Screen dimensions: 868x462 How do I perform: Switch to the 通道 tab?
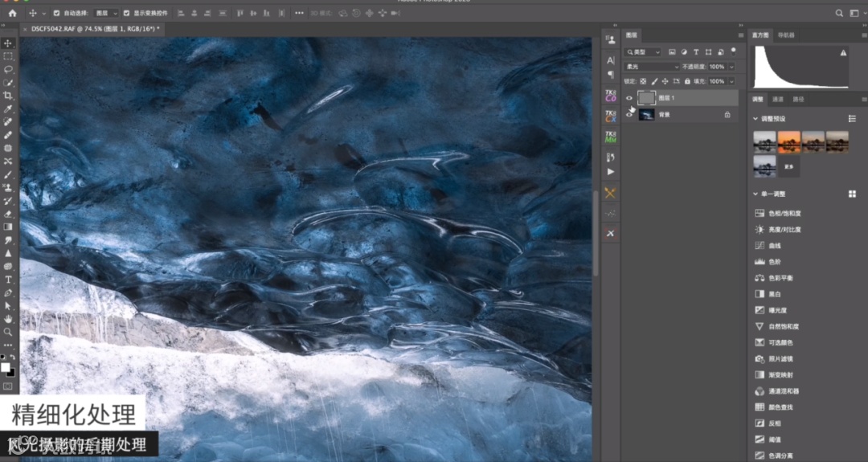click(777, 100)
